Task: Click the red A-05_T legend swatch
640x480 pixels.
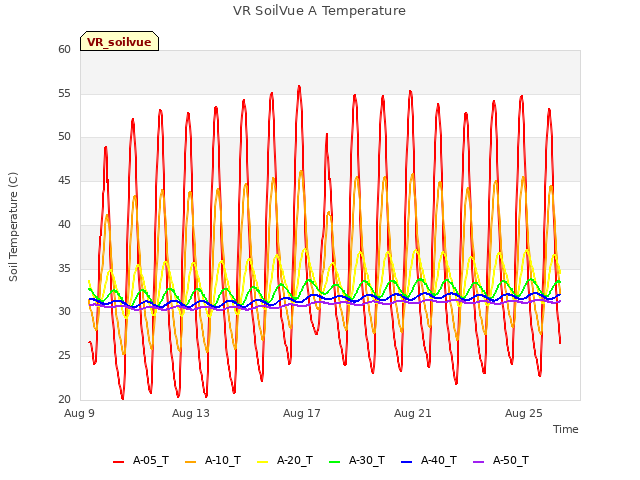Action: (118, 462)
